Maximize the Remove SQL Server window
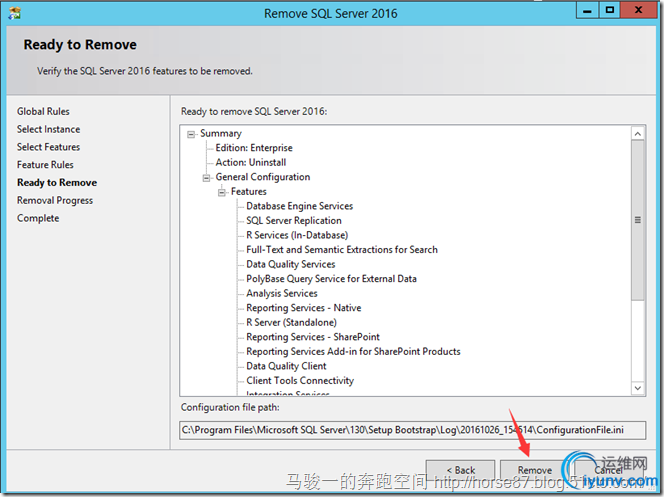Viewport: 664px width, 497px height. coord(610,11)
